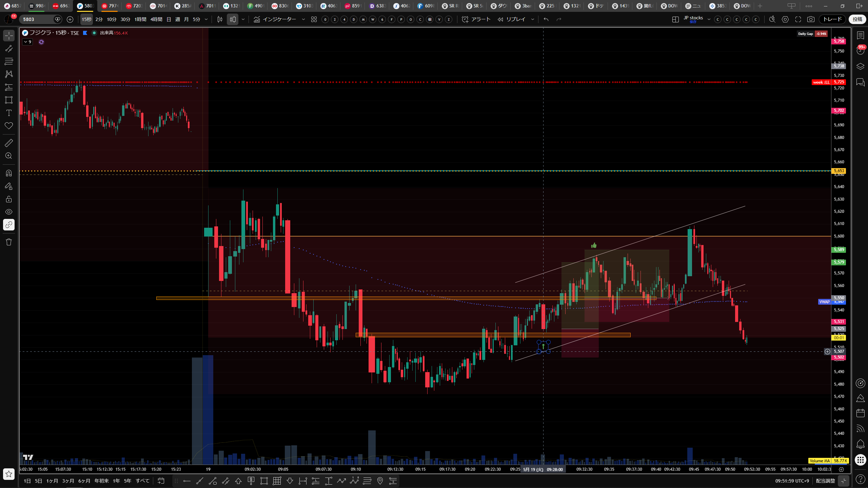Open the layout grid selector
Screen dimensions: 868x488
tap(675, 19)
